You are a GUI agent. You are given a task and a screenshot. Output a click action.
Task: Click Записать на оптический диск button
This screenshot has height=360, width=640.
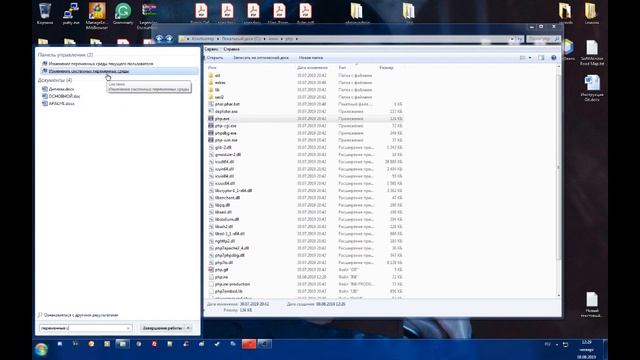261,58
